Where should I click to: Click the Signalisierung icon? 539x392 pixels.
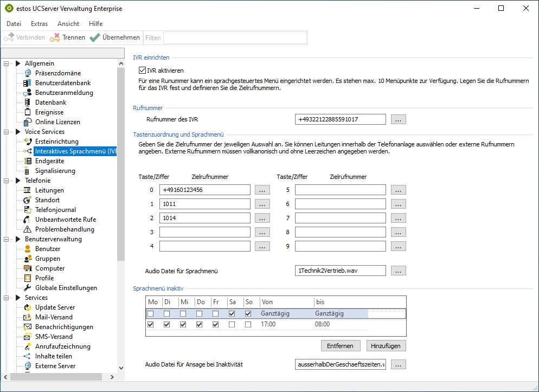tap(28, 171)
